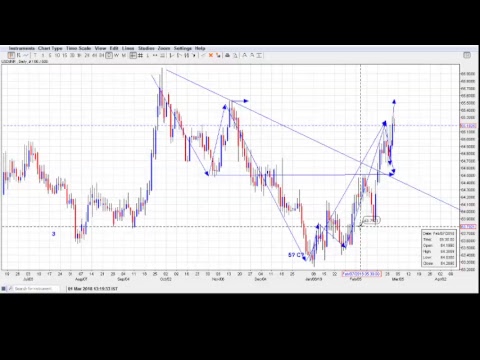Open the Instruments menu

pos(22,48)
